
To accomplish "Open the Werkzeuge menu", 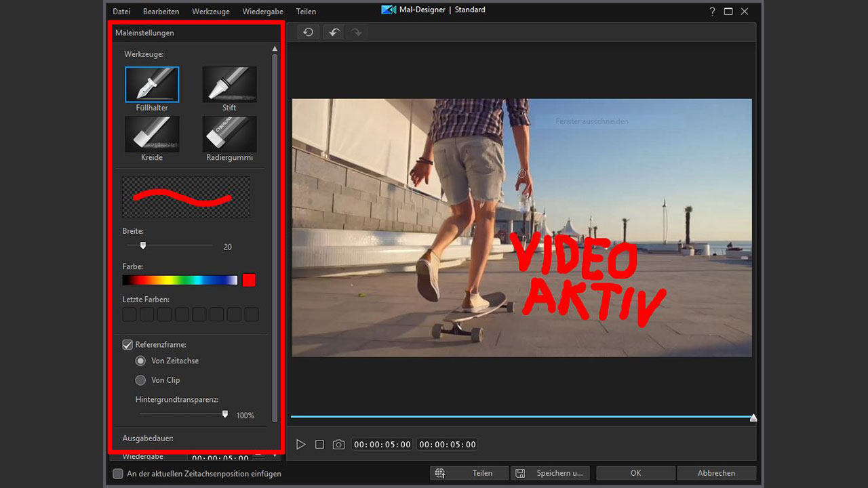I will point(210,12).
